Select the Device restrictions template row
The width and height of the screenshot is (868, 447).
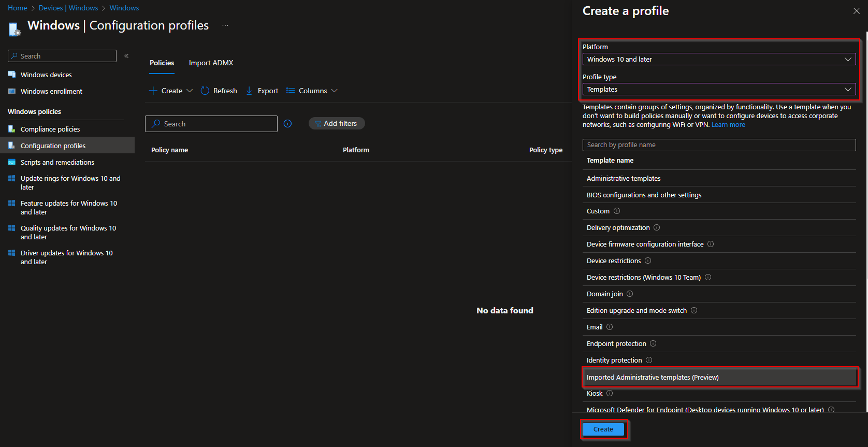point(719,261)
